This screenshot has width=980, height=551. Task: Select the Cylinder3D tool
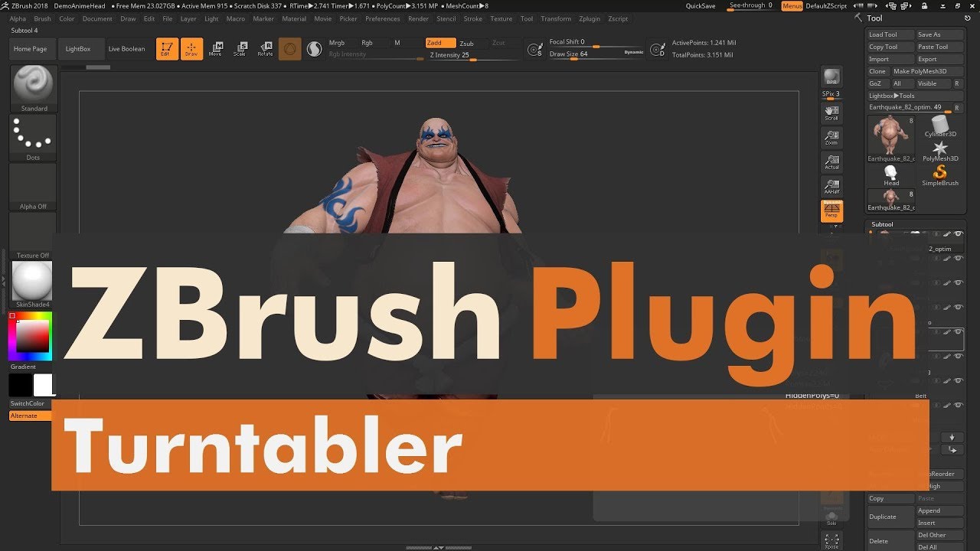[x=940, y=126]
